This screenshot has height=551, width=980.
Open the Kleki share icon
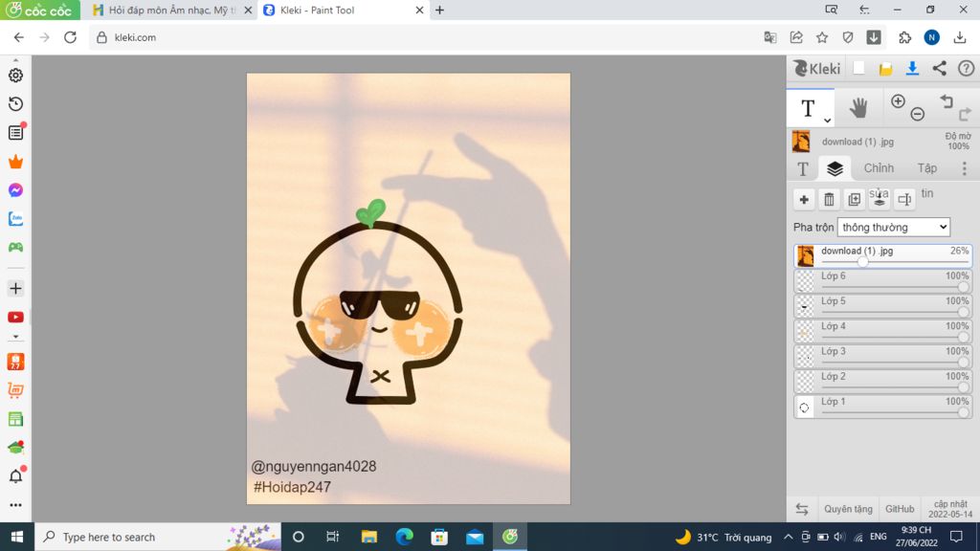tap(940, 69)
